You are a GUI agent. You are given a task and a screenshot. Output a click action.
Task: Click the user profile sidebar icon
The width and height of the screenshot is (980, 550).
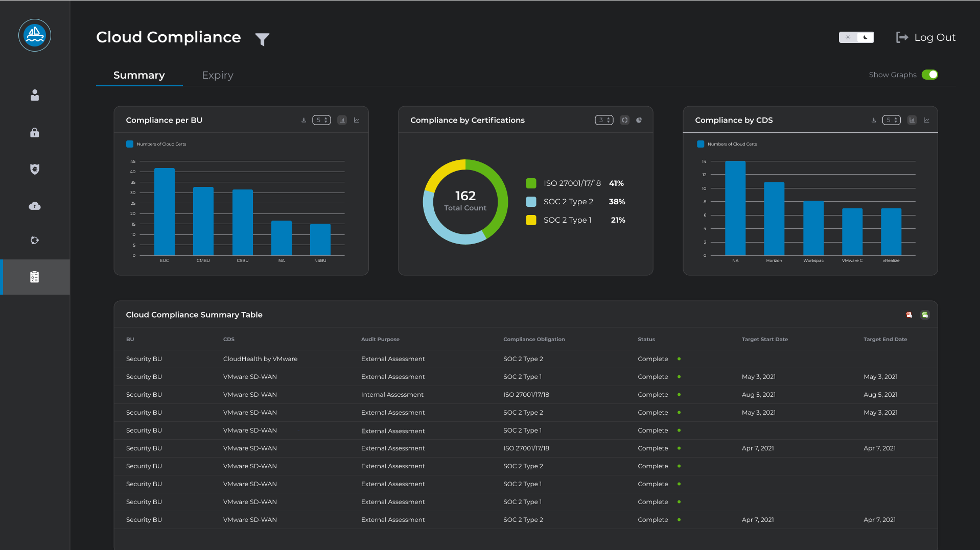(35, 95)
